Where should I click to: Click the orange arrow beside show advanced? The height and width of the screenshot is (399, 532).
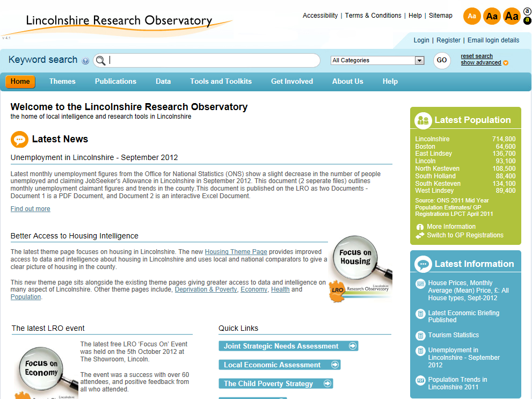[506, 63]
